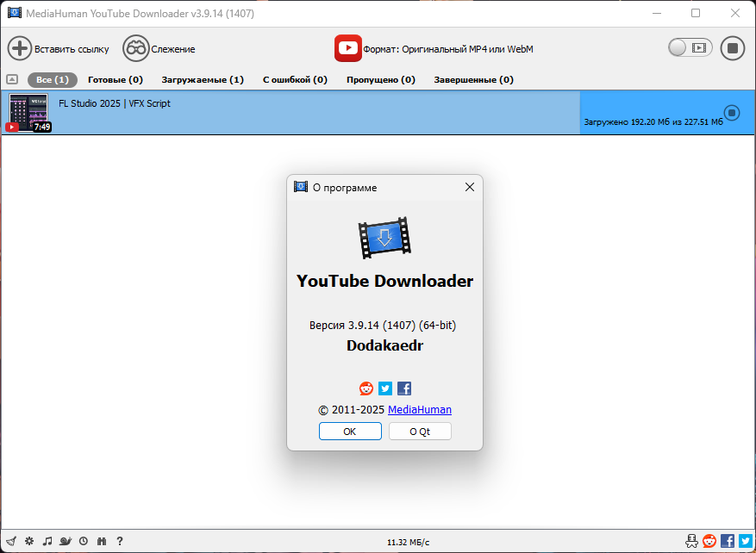The image size is (756, 553).
Task: Collapse the filter bar arrow
Action: pos(12,79)
